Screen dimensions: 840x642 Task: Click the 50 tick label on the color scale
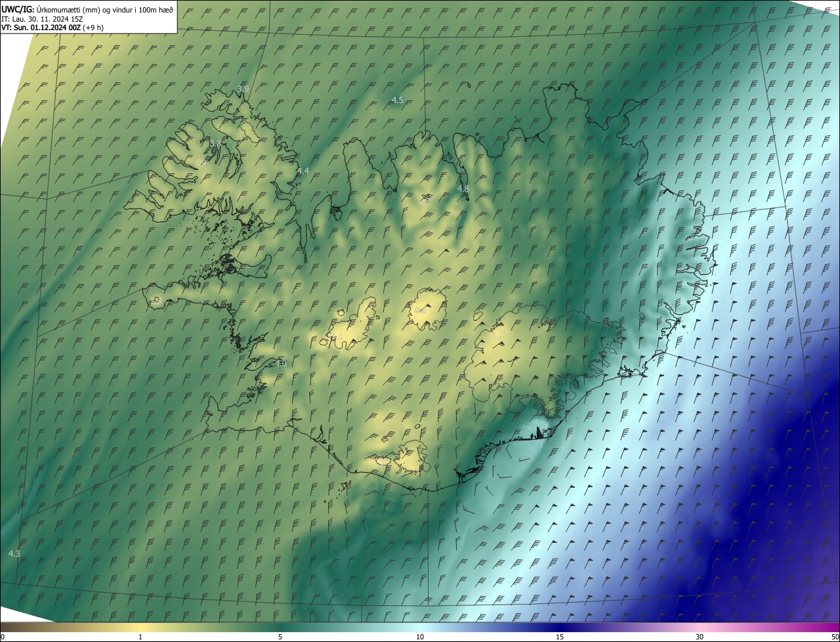pyautogui.click(x=835, y=637)
